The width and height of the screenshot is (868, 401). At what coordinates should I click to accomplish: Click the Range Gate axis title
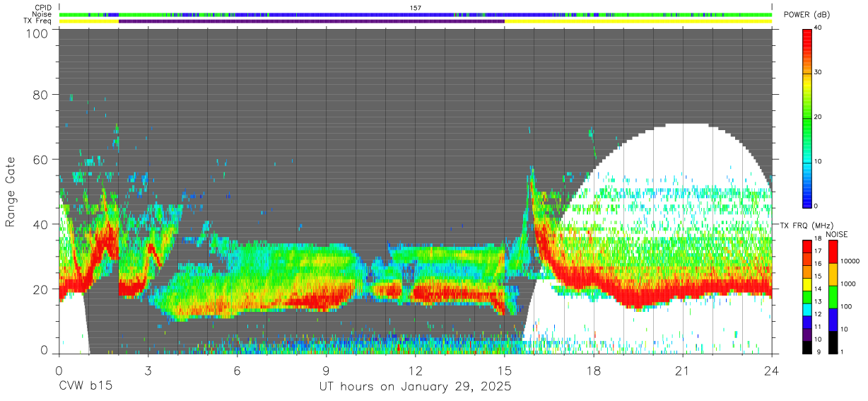click(x=11, y=192)
